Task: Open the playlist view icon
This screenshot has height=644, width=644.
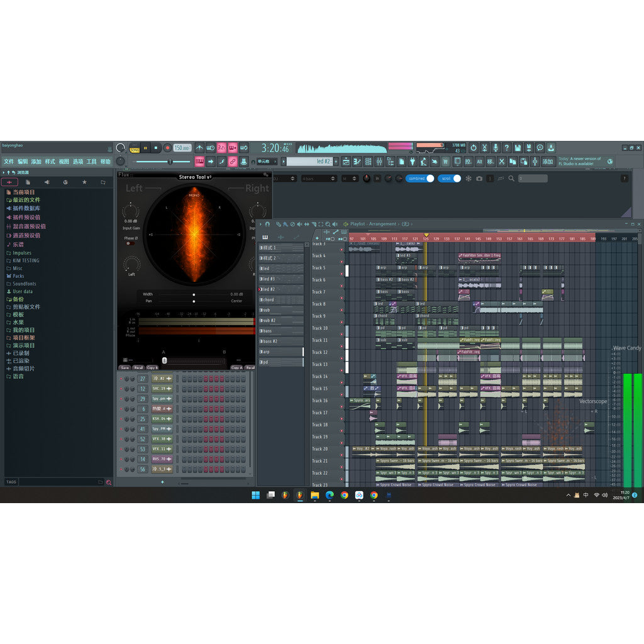Action: [346, 162]
